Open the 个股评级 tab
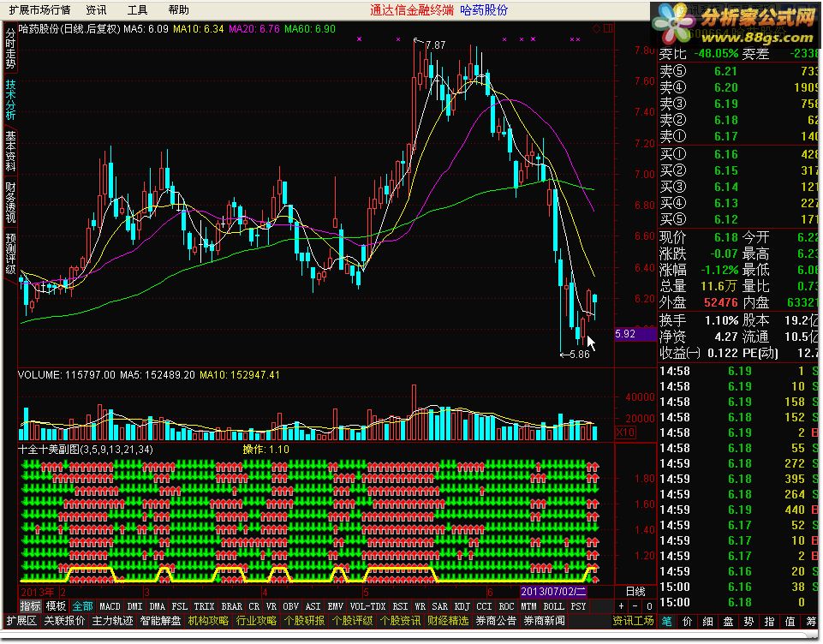The height and width of the screenshot is (644, 823). [x=352, y=621]
